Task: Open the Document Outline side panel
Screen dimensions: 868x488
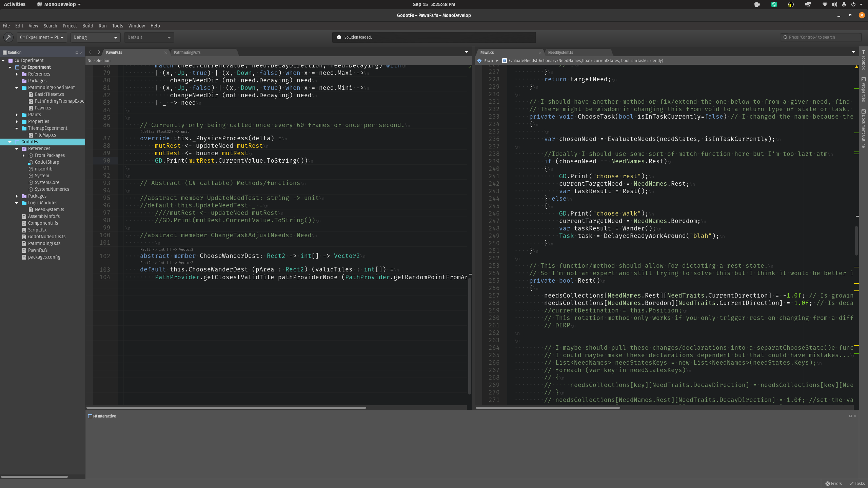Action: 864,128
